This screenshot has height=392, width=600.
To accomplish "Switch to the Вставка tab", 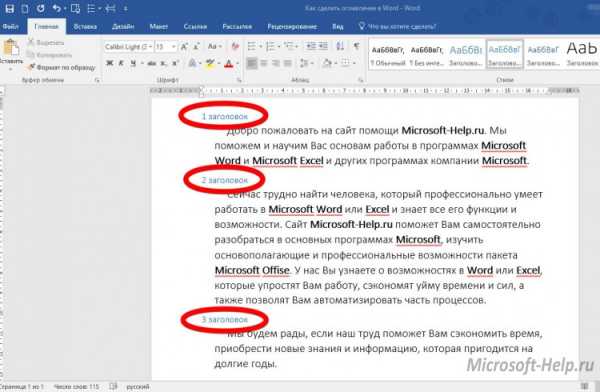I will (85, 26).
